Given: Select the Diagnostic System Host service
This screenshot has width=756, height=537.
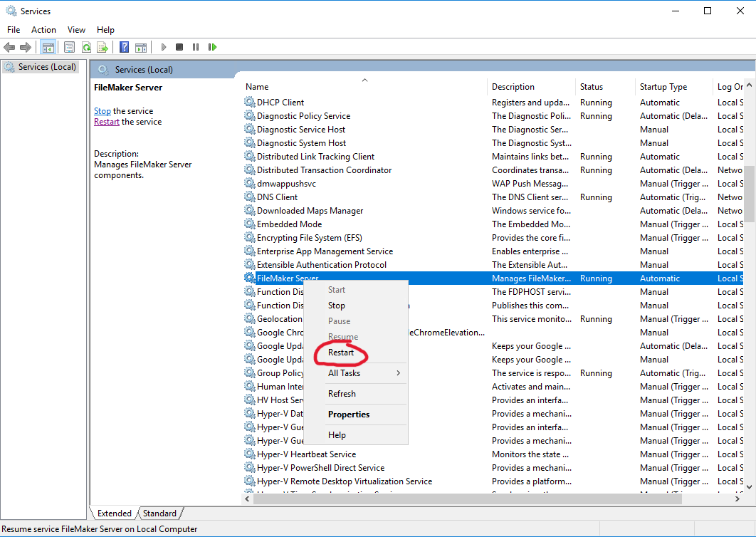Looking at the screenshot, I should (493, 143).
